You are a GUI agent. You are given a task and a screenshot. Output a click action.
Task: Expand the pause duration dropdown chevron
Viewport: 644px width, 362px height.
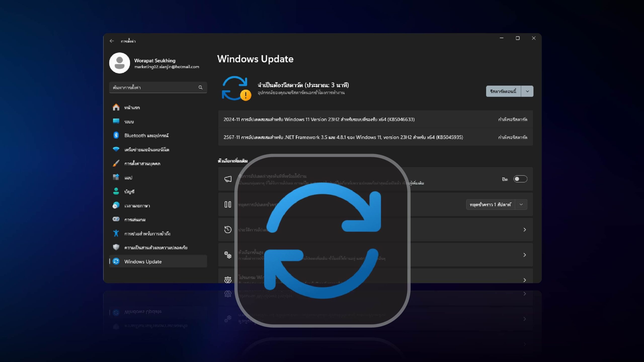[521, 205]
